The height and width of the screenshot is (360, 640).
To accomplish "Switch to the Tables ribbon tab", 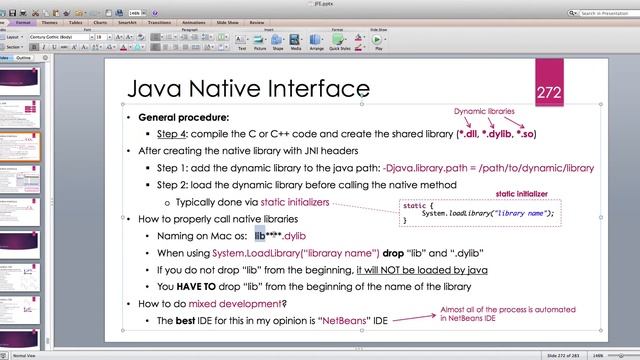I will tap(76, 22).
